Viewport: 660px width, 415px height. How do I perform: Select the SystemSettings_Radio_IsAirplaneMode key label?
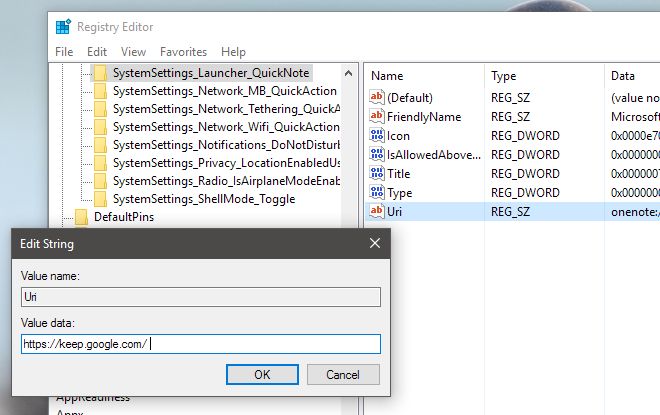tap(226, 181)
